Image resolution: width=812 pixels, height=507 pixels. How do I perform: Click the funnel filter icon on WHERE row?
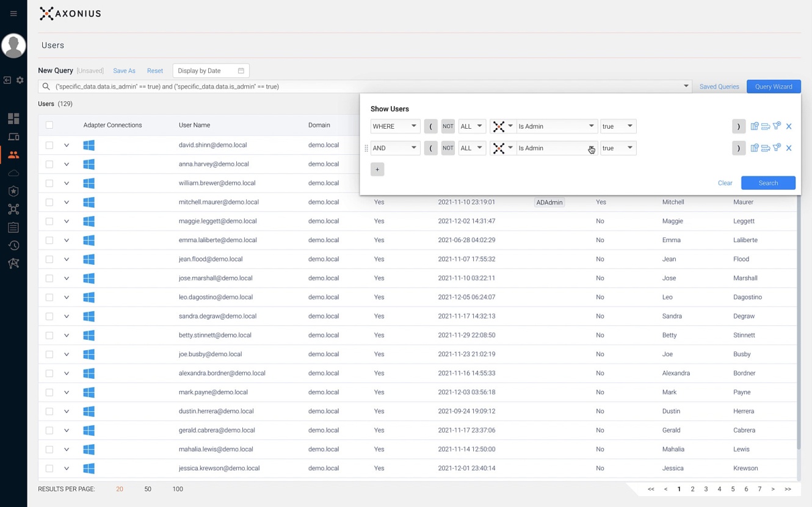[x=777, y=126]
